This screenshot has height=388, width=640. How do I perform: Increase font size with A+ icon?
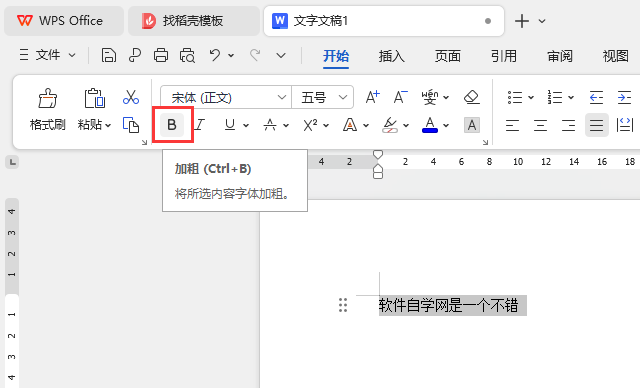tap(373, 98)
